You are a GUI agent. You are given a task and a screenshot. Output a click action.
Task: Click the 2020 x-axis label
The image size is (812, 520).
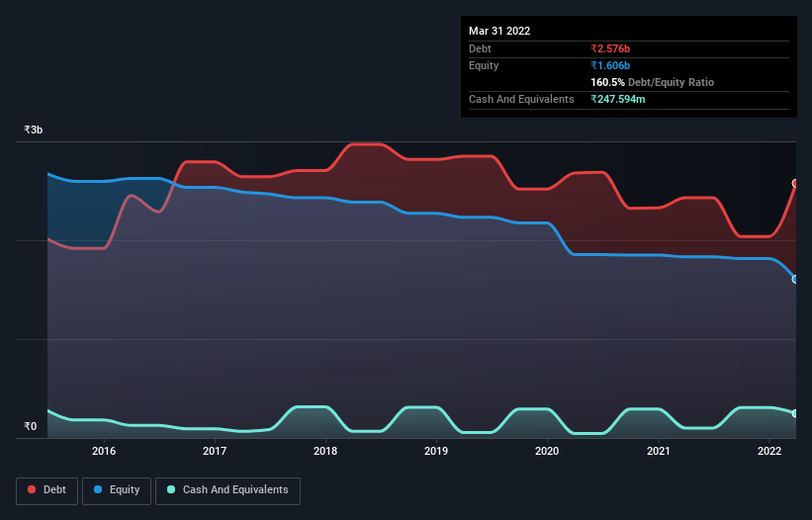[547, 451]
